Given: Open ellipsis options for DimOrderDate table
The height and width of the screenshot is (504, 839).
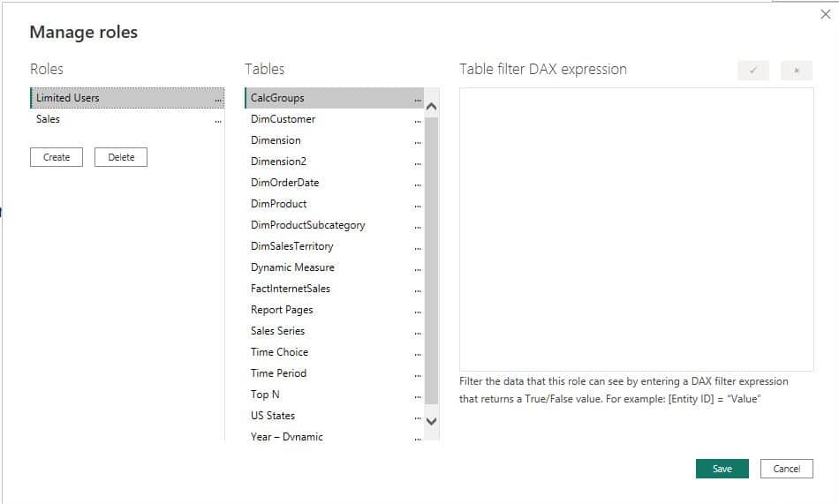Looking at the screenshot, I should click(418, 184).
